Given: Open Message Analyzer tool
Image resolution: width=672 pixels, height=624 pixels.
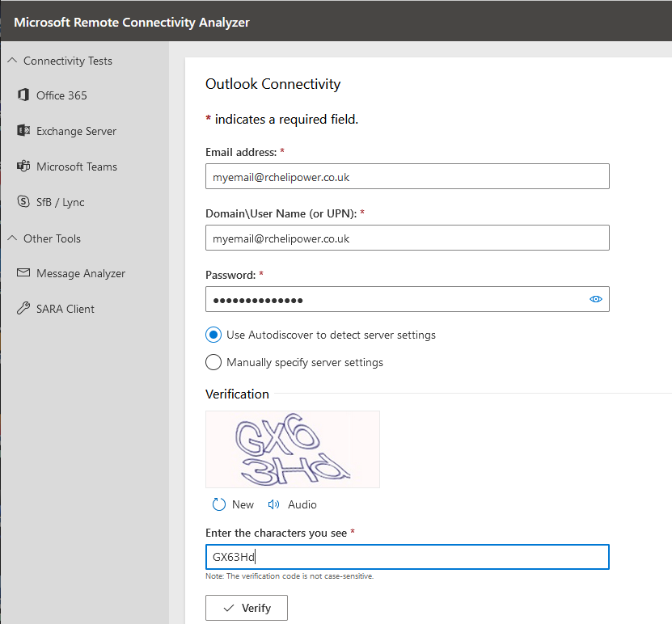Looking at the screenshot, I should (81, 273).
